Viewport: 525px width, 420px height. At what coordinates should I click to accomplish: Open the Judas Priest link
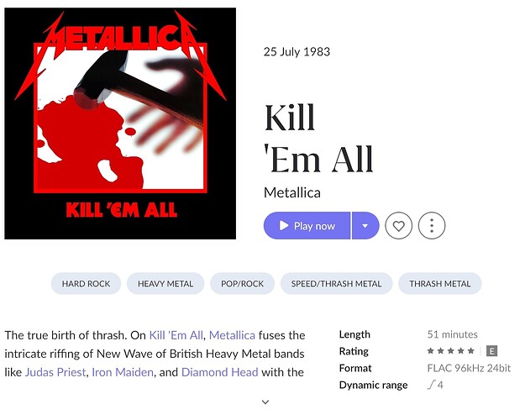point(55,372)
